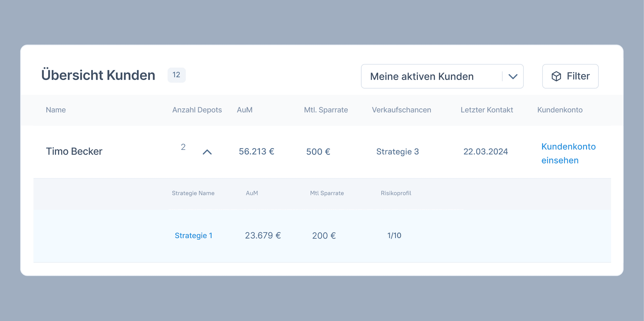Click the 1/10 risk profile value
Viewport: 644px width, 321px height.
pyautogui.click(x=394, y=235)
